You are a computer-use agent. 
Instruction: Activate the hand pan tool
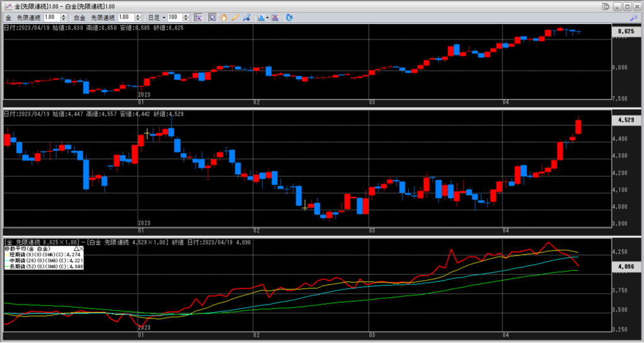(x=223, y=17)
